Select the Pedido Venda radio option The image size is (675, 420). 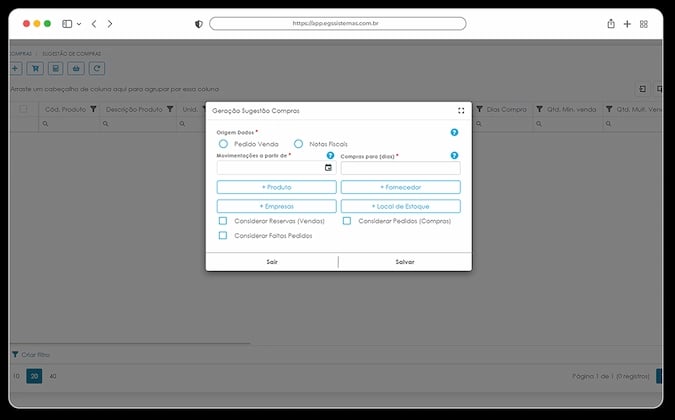(x=223, y=144)
